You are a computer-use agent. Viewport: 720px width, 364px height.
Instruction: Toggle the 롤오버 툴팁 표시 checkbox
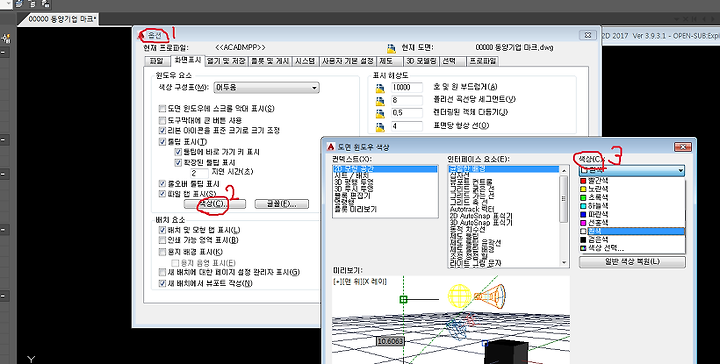tap(162, 184)
